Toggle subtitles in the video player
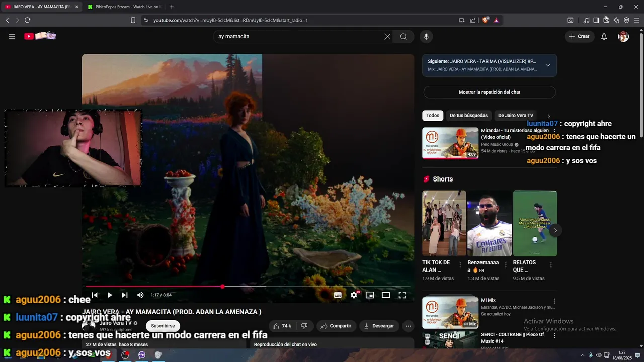Image resolution: width=644 pixels, height=362 pixels. 338,295
